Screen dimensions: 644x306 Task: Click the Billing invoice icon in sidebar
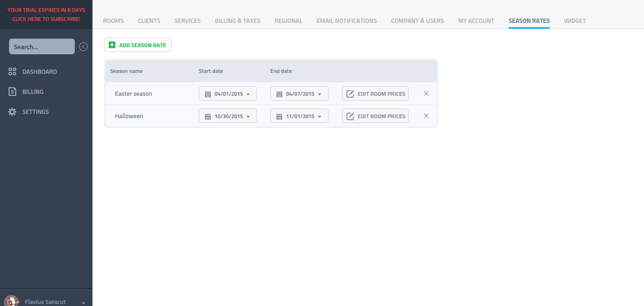tap(12, 92)
